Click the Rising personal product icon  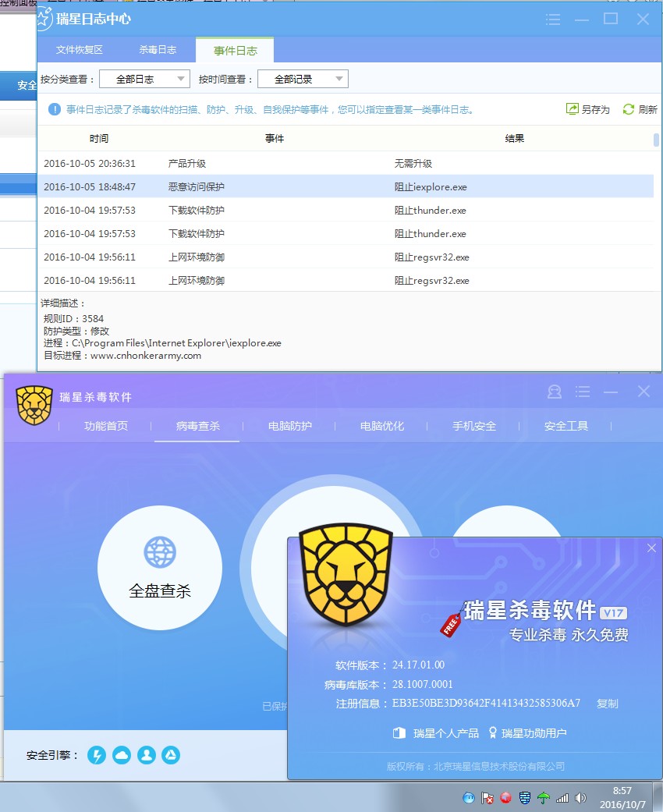pyautogui.click(x=399, y=732)
